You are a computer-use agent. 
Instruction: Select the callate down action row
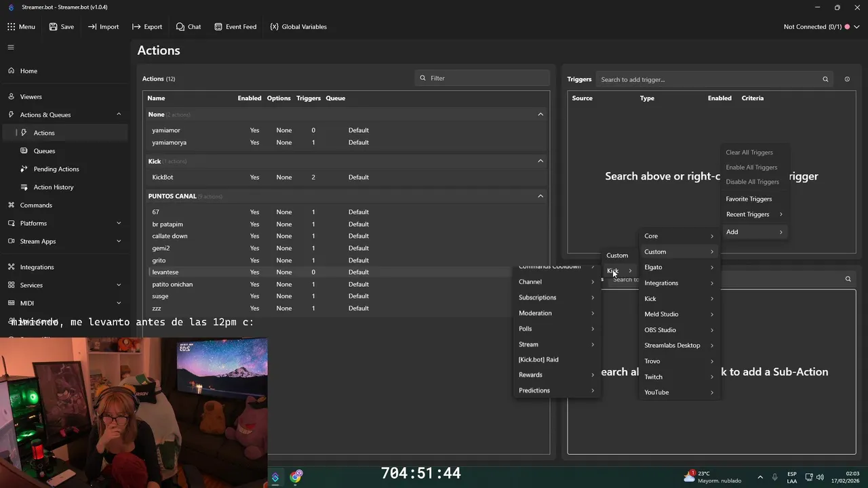coord(346,236)
